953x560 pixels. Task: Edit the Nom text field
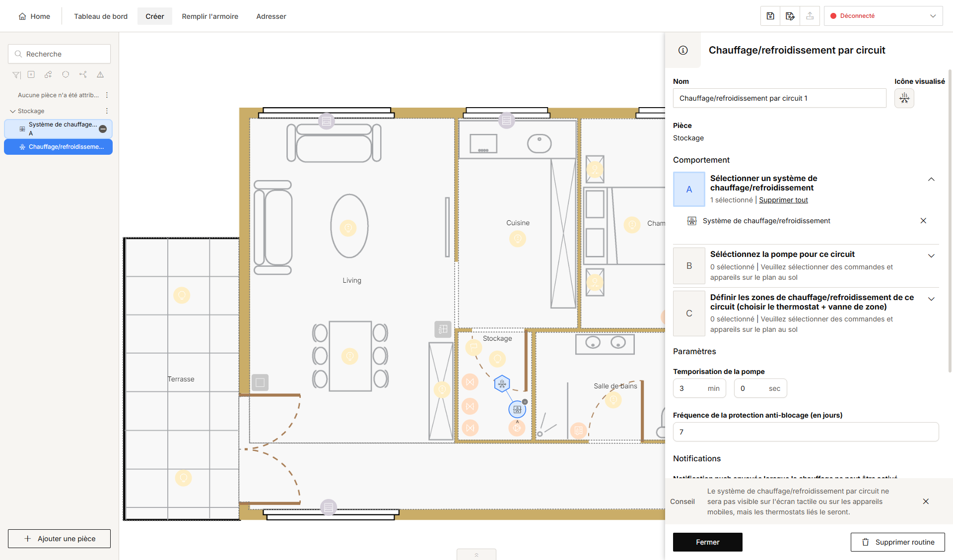point(779,98)
